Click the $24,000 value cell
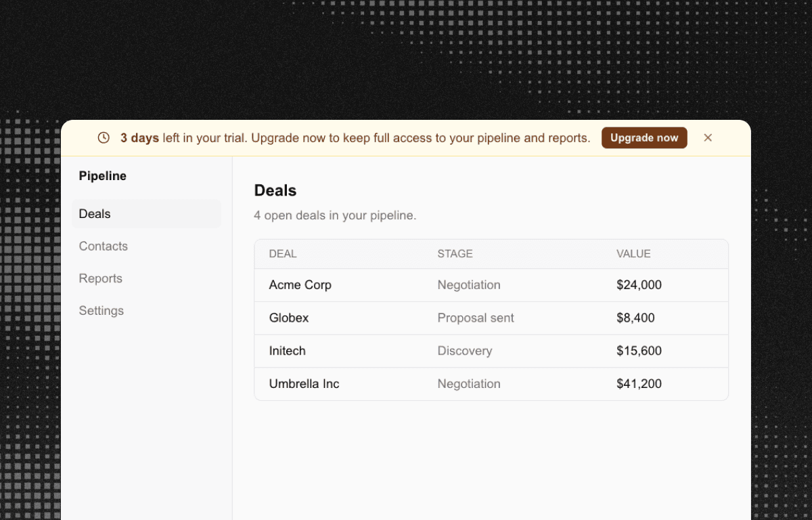Screen dimensions: 812x520 639,285
